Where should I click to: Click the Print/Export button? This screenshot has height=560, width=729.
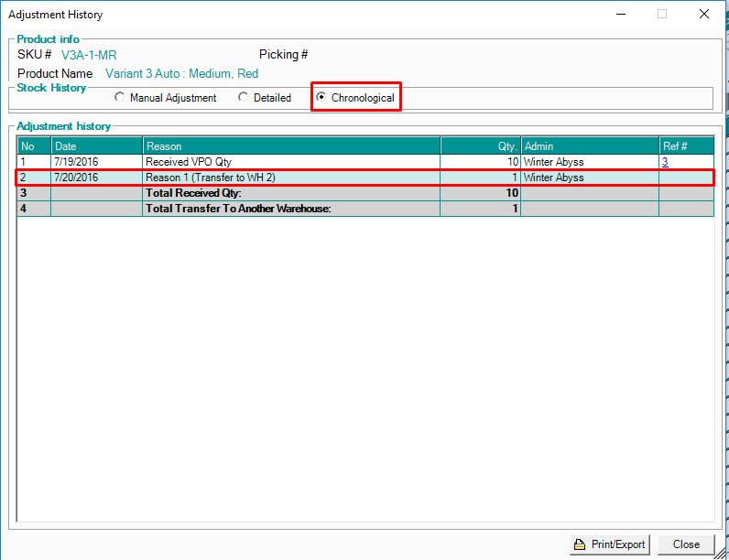click(x=610, y=544)
